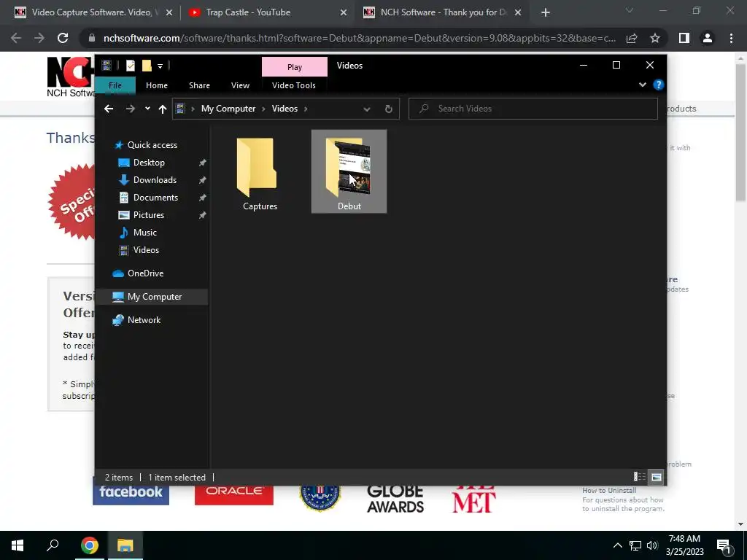Open Pictures in the navigation pane
This screenshot has height=560, width=747.
click(149, 215)
